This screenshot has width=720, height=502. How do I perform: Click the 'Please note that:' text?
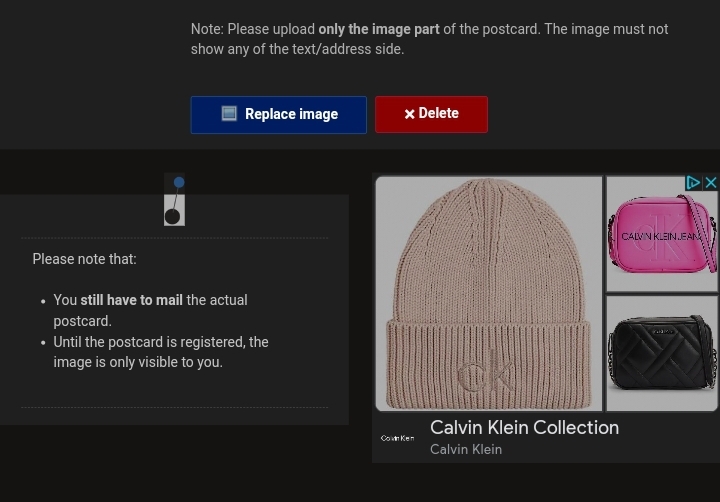[x=84, y=259]
